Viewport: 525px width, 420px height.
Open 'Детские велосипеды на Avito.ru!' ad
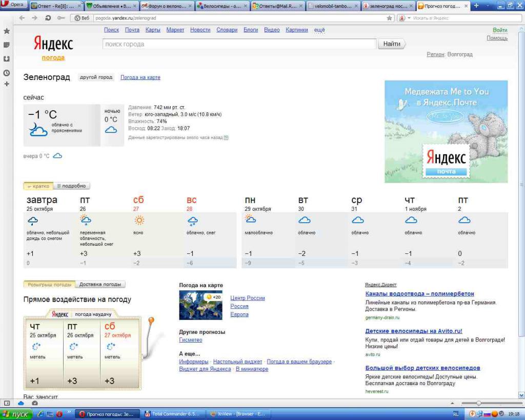click(414, 331)
